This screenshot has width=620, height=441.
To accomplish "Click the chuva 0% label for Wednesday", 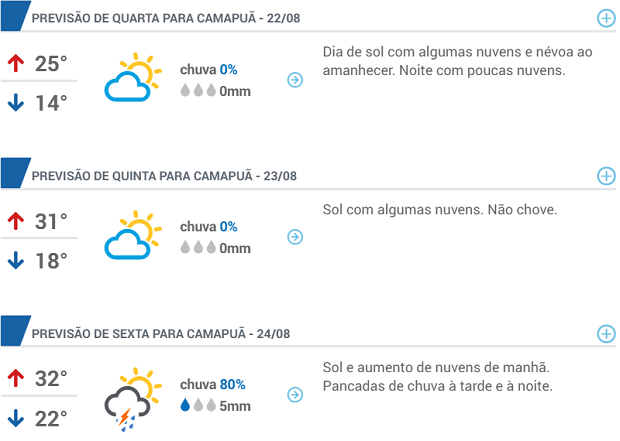I will click(208, 69).
